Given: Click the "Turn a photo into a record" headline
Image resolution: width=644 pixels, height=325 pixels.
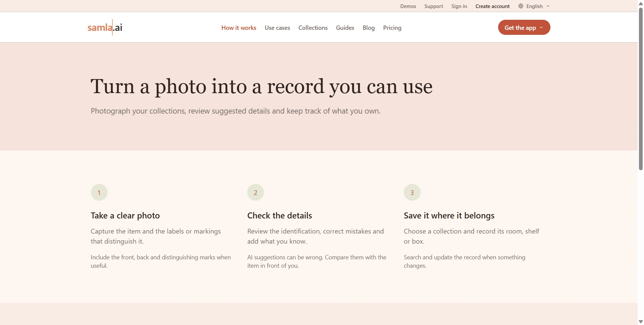Looking at the screenshot, I should pos(262,86).
